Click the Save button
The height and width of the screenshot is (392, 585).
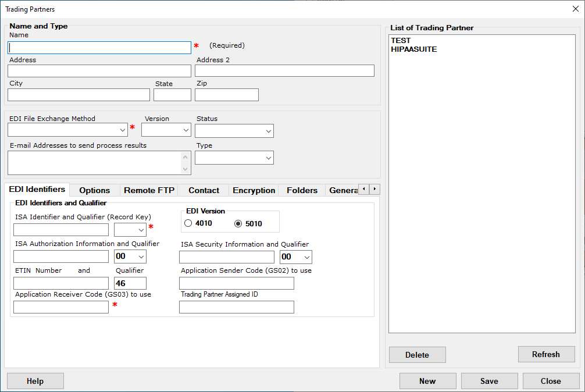pyautogui.click(x=489, y=381)
